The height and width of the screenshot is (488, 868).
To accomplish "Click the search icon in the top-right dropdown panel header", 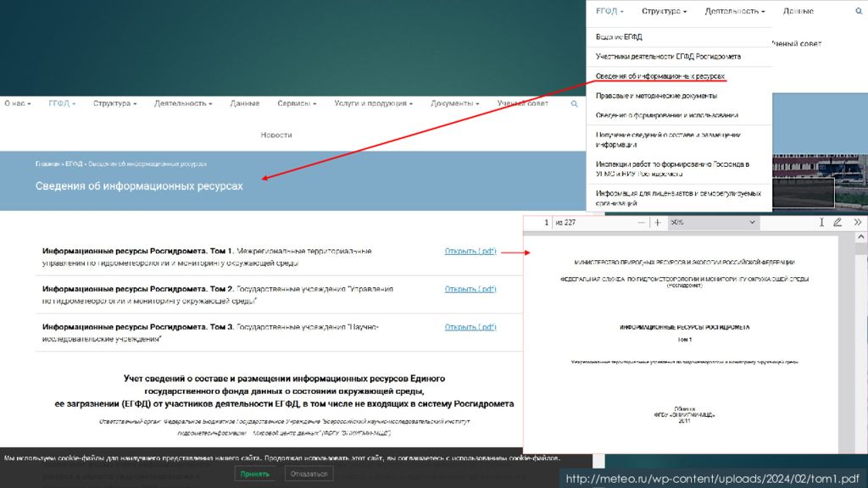I will (859, 11).
